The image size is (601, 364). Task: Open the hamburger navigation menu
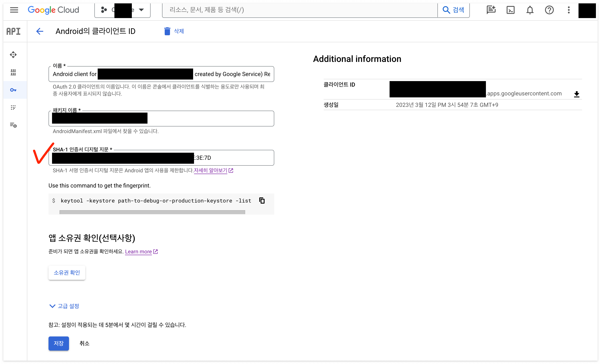14,10
